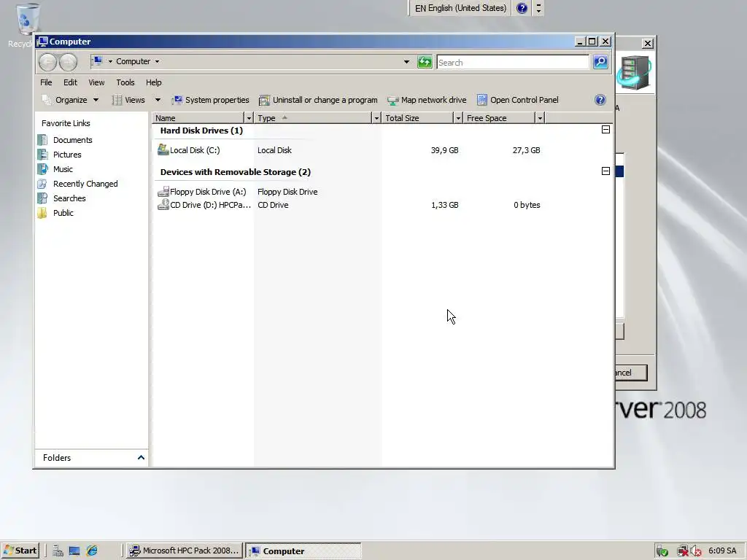Click the tray volume speaker icon
This screenshot has height=560, width=747.
[695, 551]
